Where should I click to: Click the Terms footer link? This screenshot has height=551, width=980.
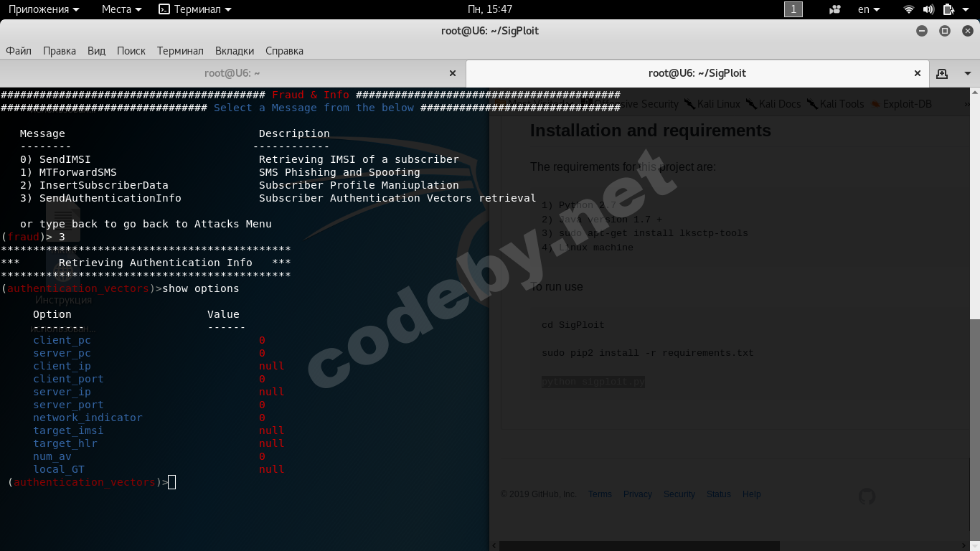pos(600,494)
